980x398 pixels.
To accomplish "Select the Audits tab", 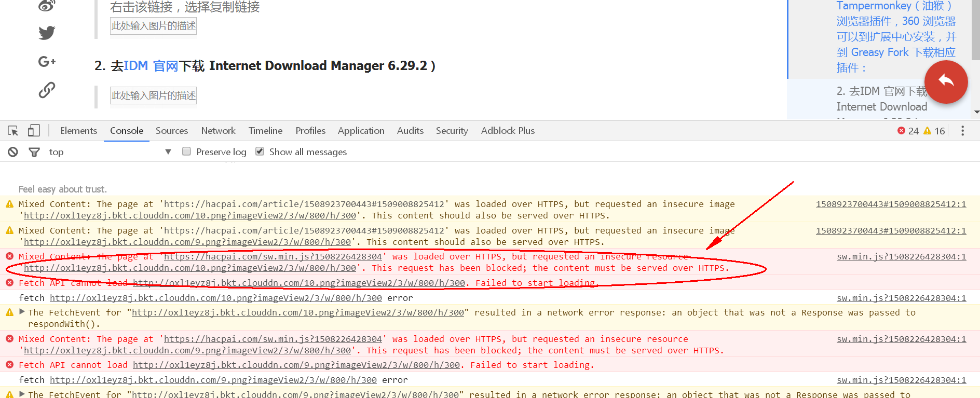I will click(x=410, y=131).
